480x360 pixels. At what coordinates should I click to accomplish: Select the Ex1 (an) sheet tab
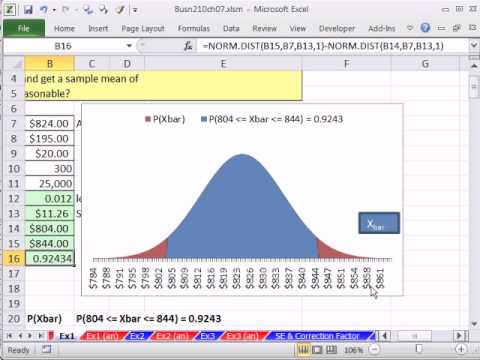(102, 336)
